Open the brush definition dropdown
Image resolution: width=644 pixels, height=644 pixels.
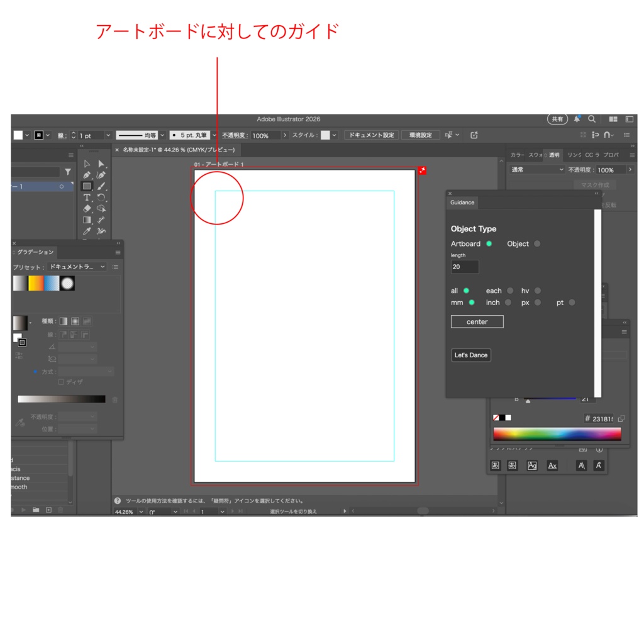click(214, 135)
